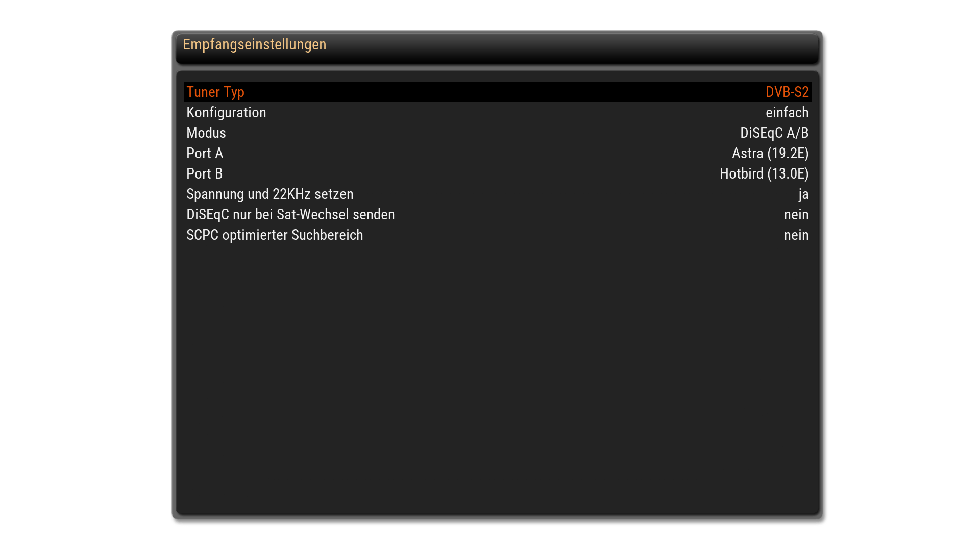Select the Modus setting label
Screen dimensions: 980x551
[206, 133]
